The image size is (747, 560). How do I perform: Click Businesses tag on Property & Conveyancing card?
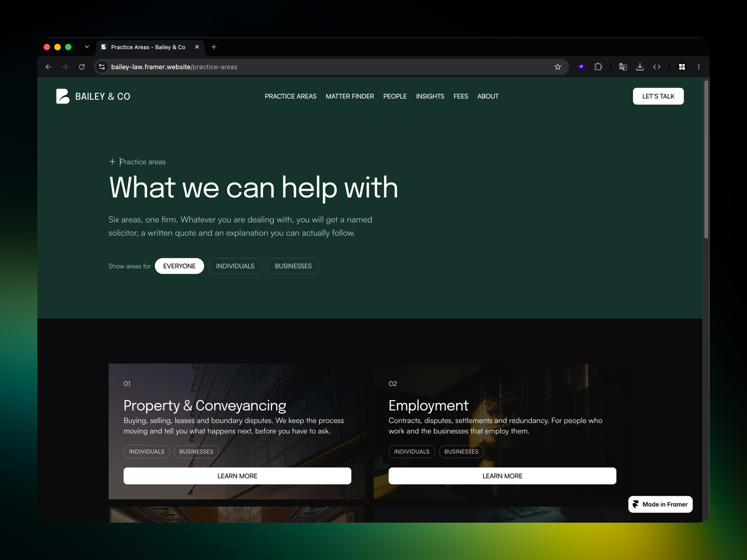[196, 452]
